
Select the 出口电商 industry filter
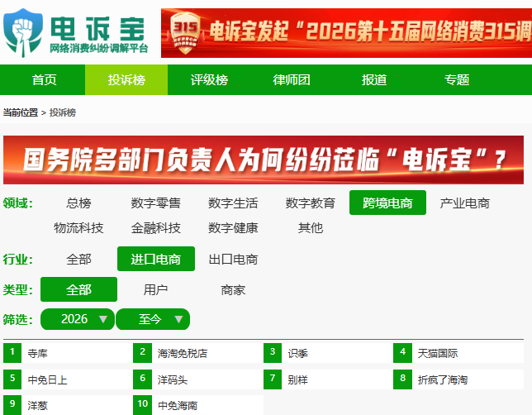pos(233,259)
